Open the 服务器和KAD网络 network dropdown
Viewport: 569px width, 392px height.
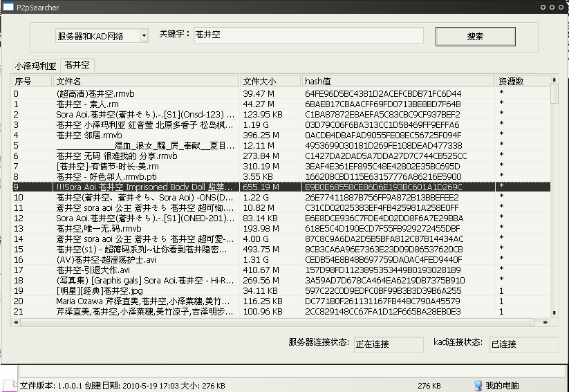pyautogui.click(x=144, y=35)
